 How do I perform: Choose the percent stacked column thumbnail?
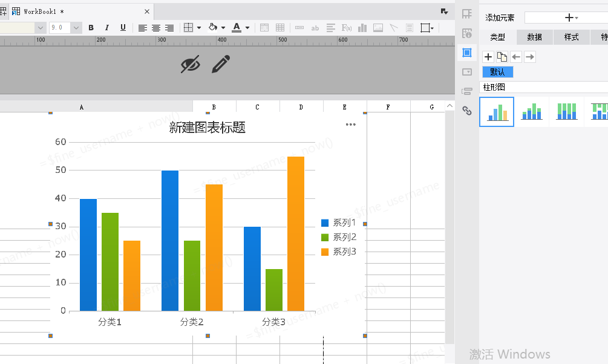click(x=566, y=112)
